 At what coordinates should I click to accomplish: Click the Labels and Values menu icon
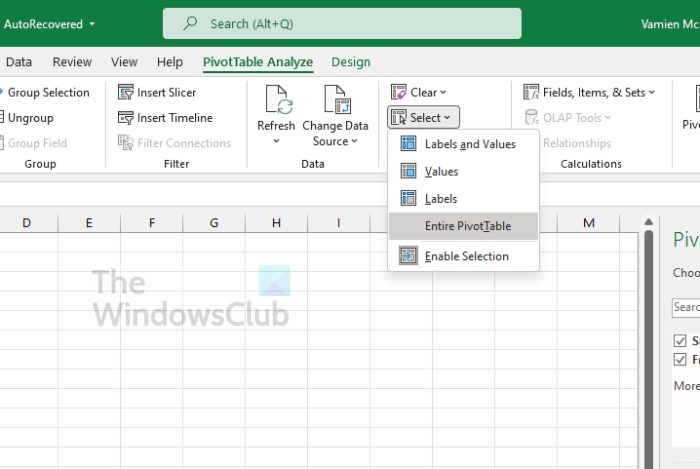(x=408, y=143)
